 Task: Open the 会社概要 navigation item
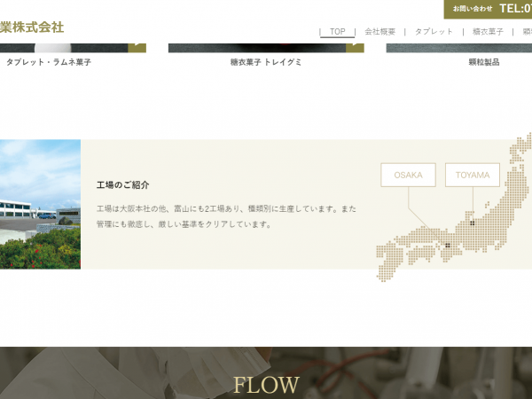(380, 32)
